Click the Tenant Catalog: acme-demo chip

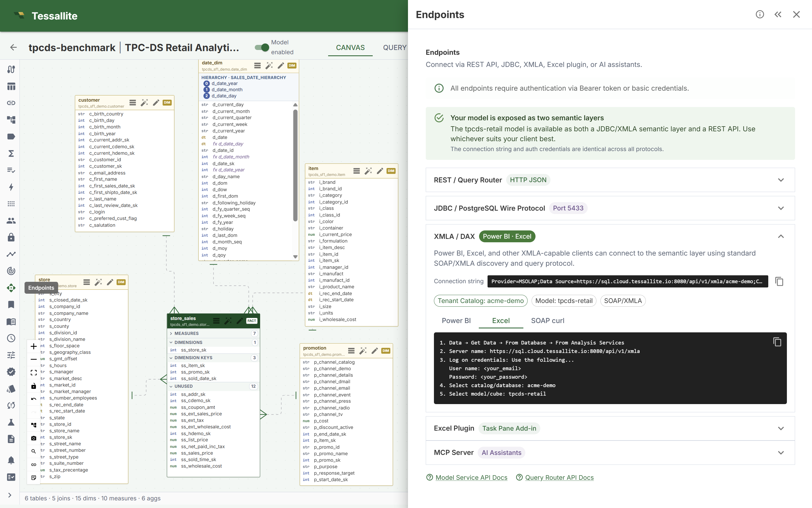480,301
